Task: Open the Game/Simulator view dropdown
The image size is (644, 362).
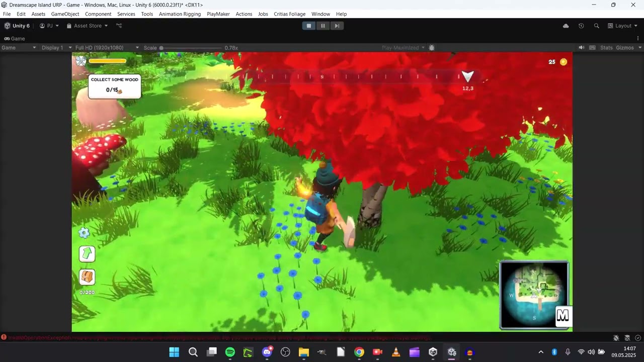Action: (x=19, y=48)
